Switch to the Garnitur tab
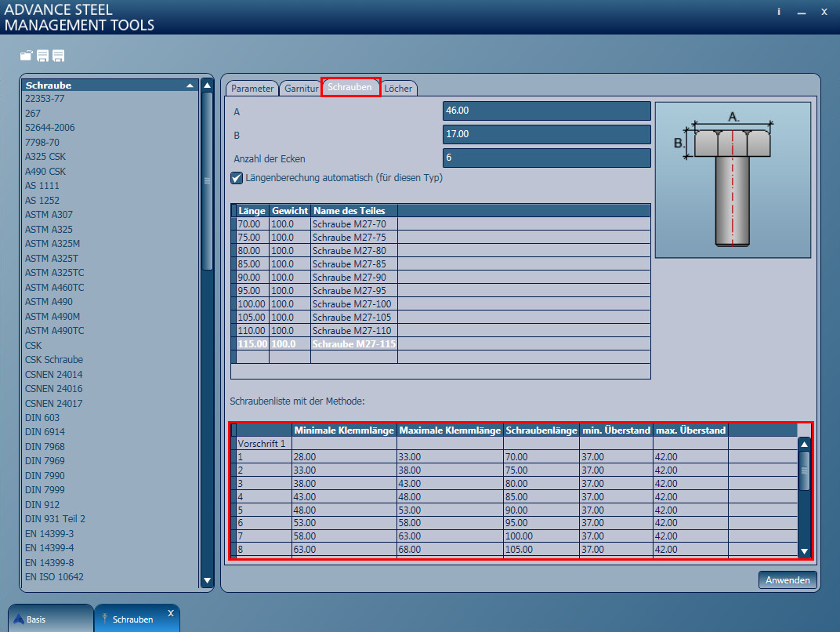The width and height of the screenshot is (840, 632). click(x=301, y=89)
